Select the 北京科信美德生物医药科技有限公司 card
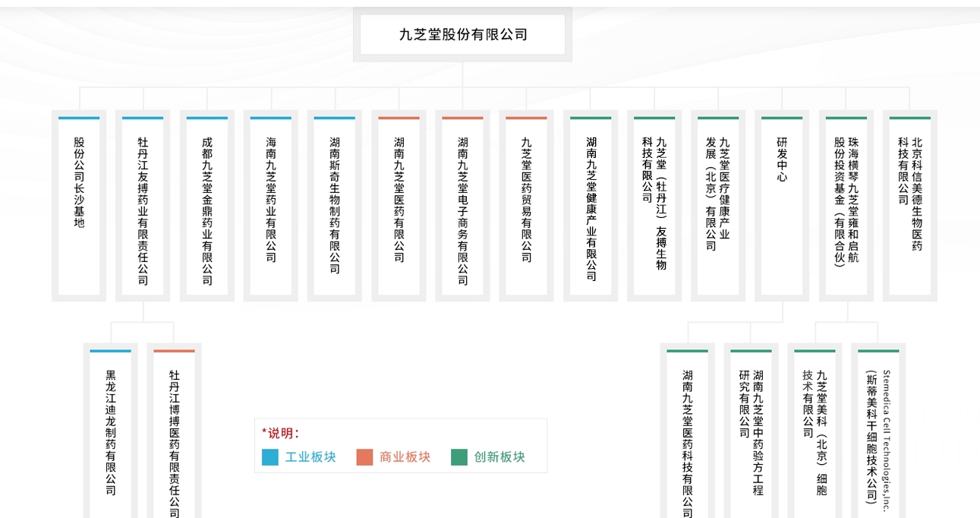Image resolution: width=980 pixels, height=518 pixels. [909, 206]
